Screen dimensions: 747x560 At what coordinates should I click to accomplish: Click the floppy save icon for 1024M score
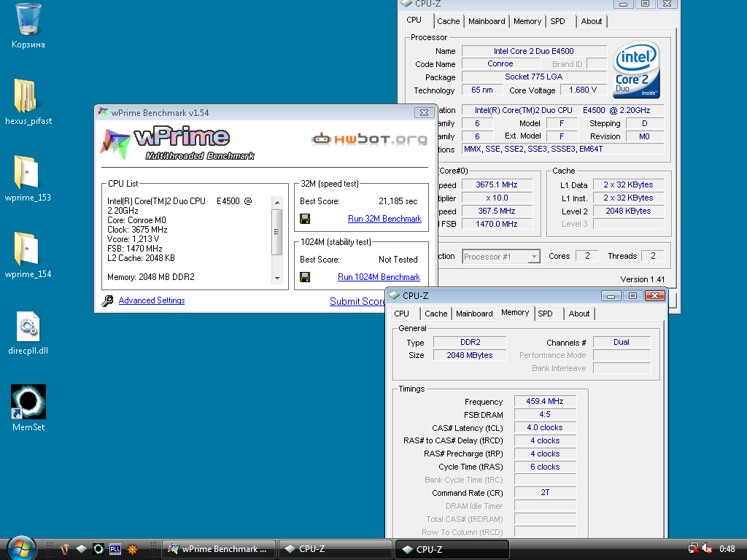click(305, 276)
